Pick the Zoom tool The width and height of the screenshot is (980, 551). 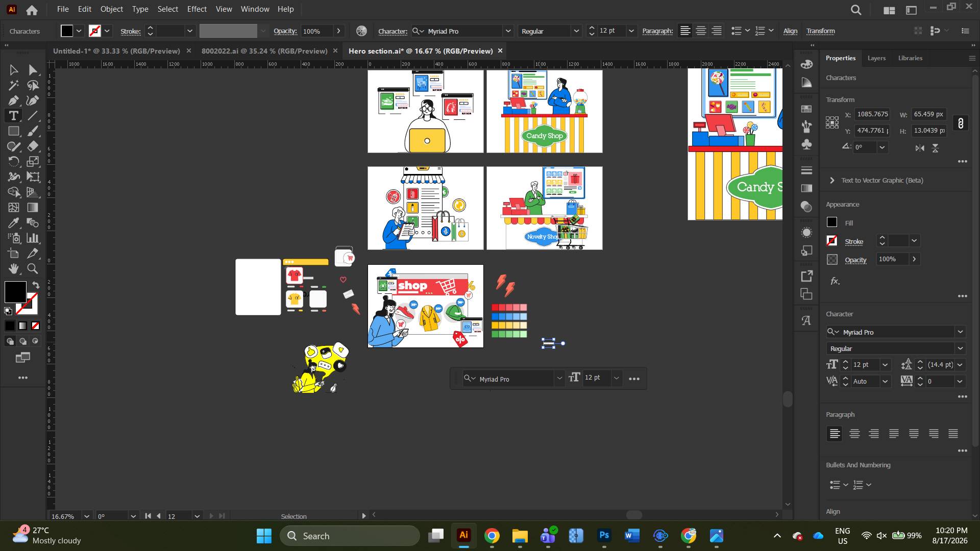[33, 269]
